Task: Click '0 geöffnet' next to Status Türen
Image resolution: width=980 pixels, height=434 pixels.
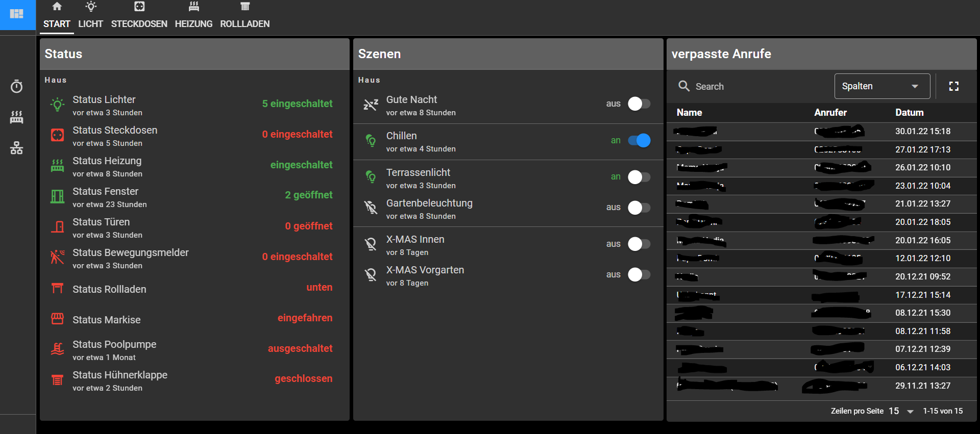Action: (309, 226)
